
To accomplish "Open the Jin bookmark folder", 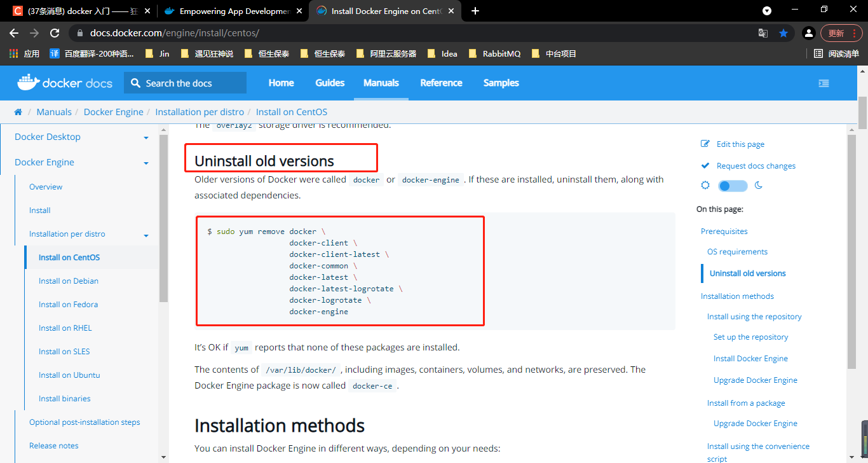I will point(157,54).
